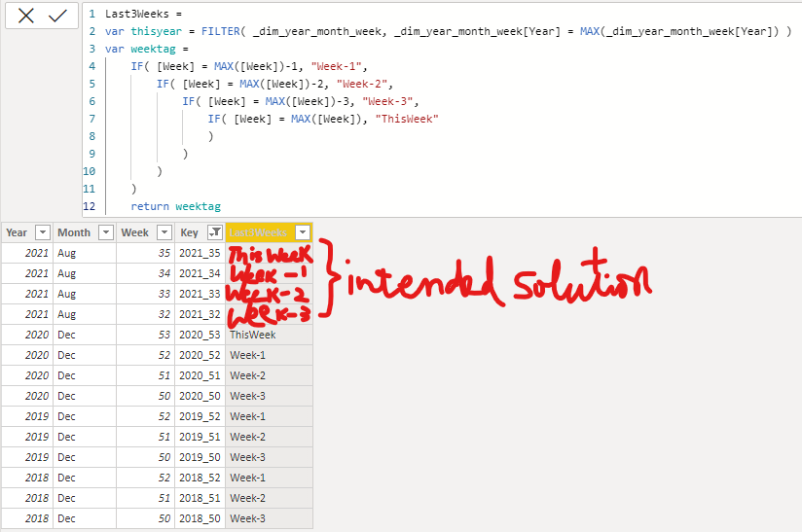The image size is (802, 532).
Task: Click cell with key 2019_51
Action: (x=200, y=437)
